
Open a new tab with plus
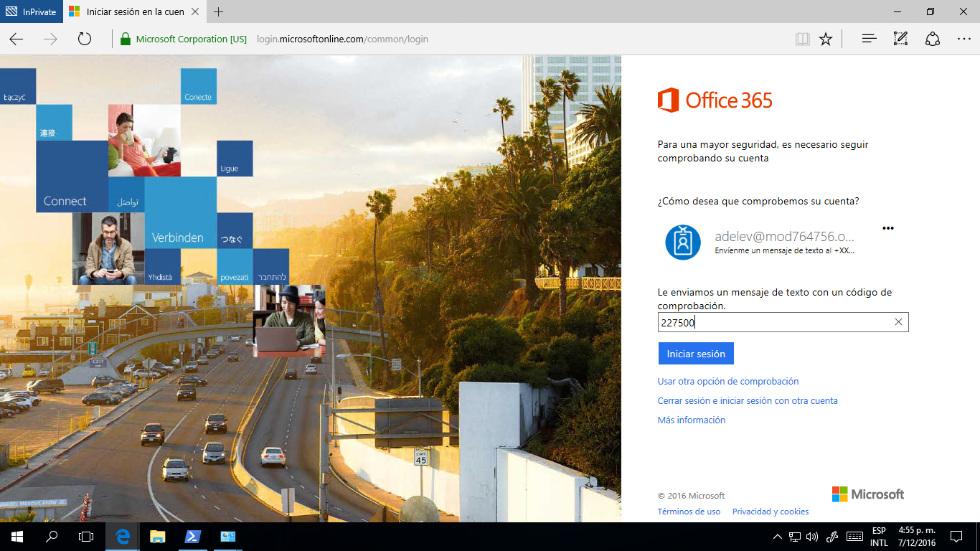pyautogui.click(x=219, y=11)
